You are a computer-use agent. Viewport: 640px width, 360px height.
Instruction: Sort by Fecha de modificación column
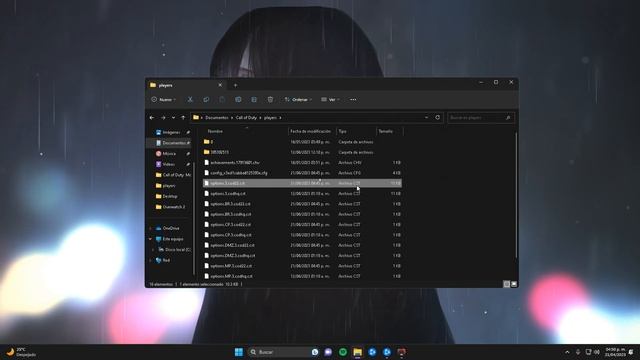tap(311, 131)
